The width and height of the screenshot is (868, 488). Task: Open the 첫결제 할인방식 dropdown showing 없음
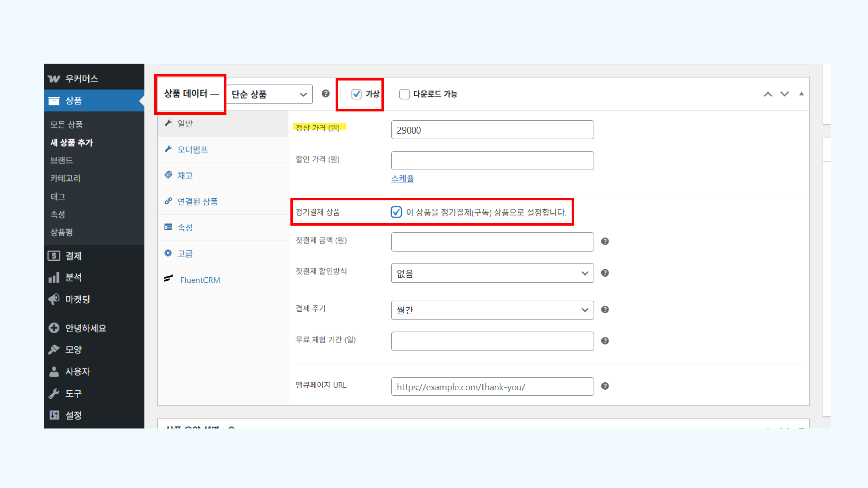tap(492, 273)
